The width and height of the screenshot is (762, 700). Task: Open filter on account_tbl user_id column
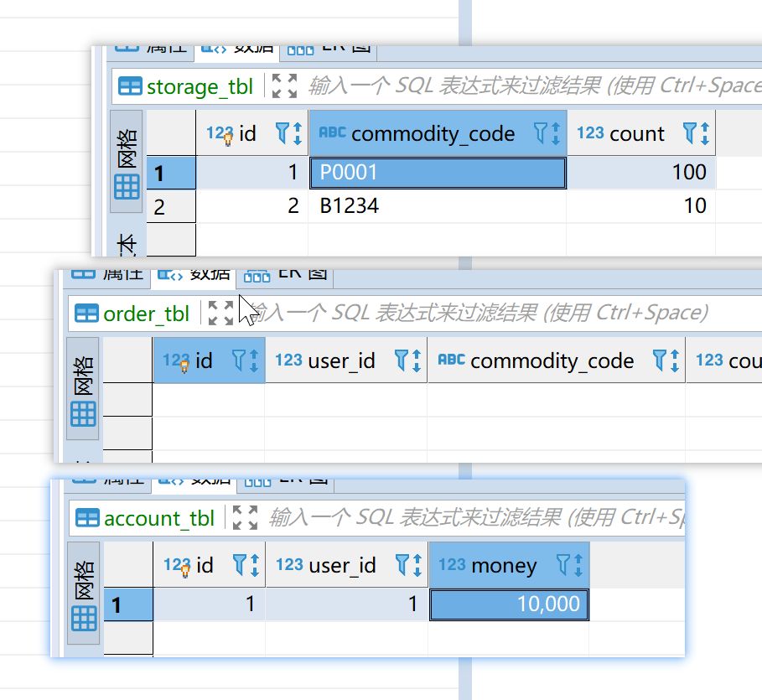402,565
